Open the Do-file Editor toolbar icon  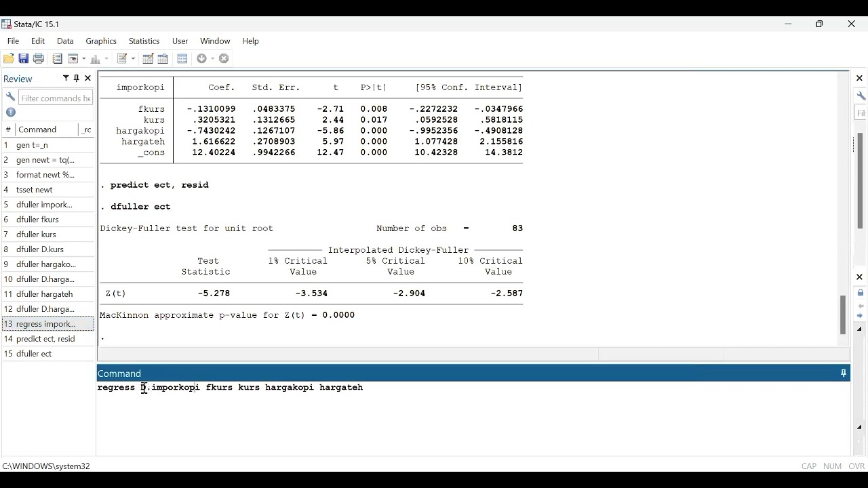123,59
